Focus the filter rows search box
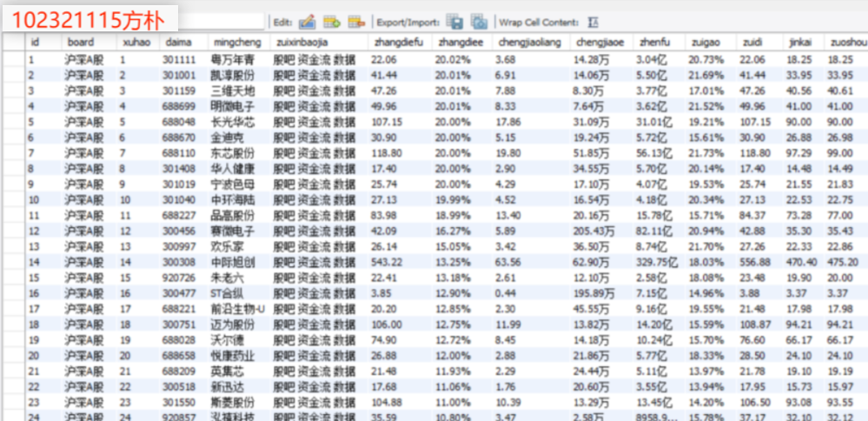 (x=222, y=22)
